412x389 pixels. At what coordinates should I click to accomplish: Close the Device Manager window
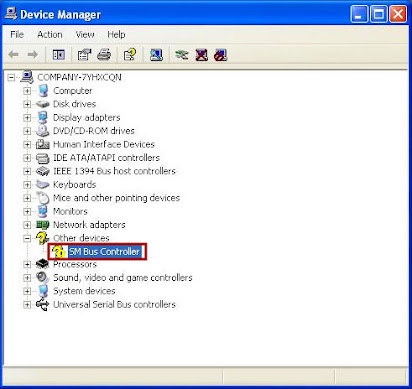(x=398, y=14)
